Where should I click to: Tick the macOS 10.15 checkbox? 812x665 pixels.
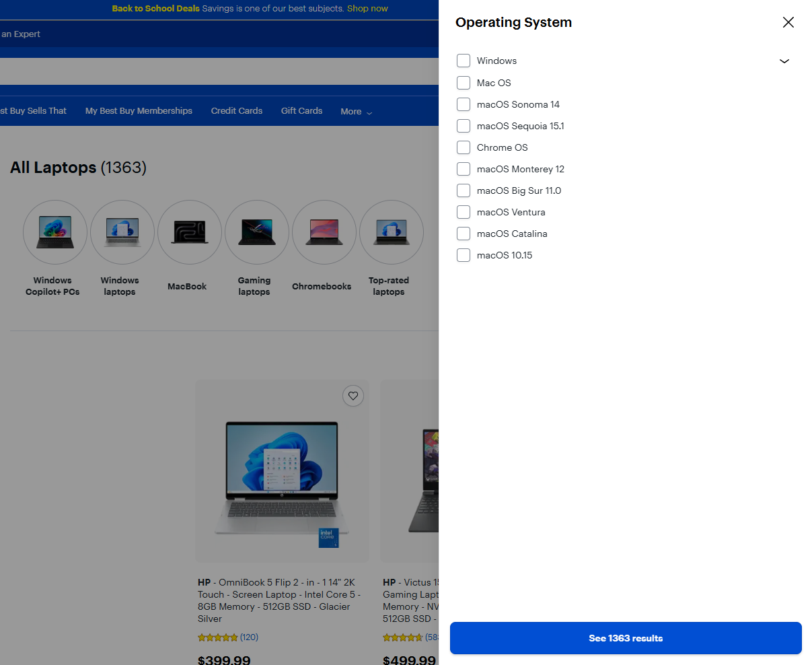[464, 255]
